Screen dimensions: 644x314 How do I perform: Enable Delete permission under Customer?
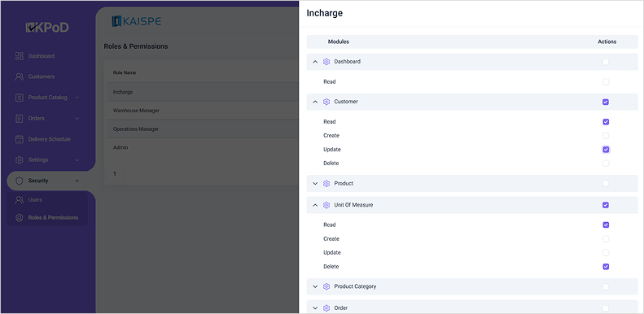click(x=606, y=164)
